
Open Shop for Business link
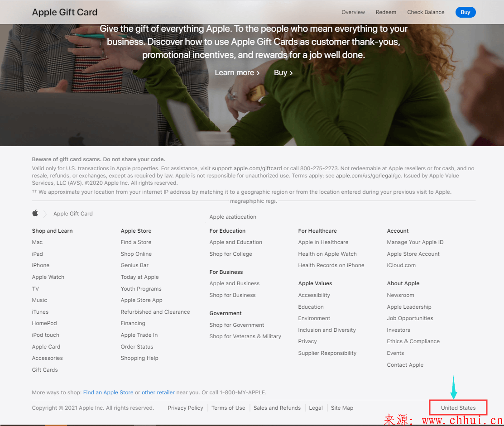tap(232, 295)
